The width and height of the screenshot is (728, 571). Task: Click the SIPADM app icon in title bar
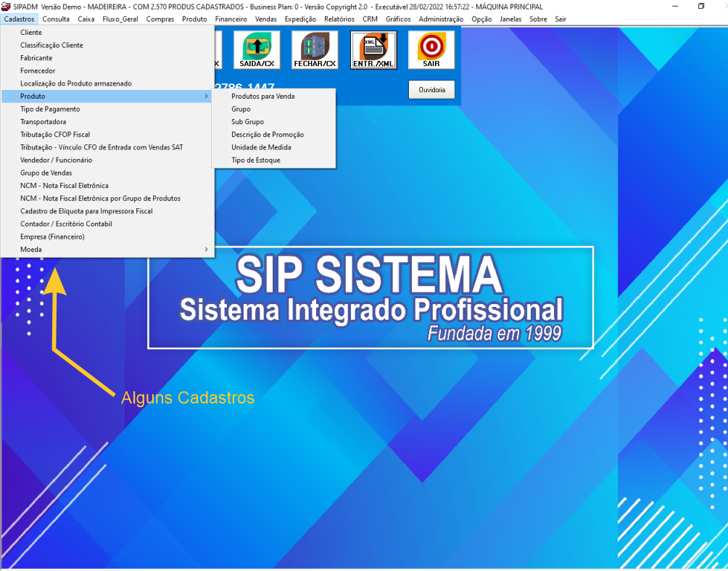point(6,7)
